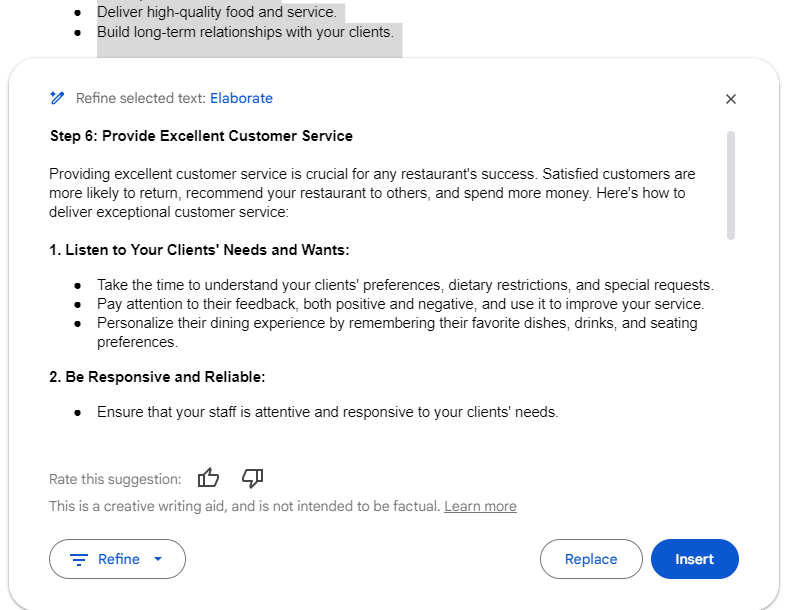
Task: Click the Rate this suggestion label
Action: pyautogui.click(x=115, y=479)
